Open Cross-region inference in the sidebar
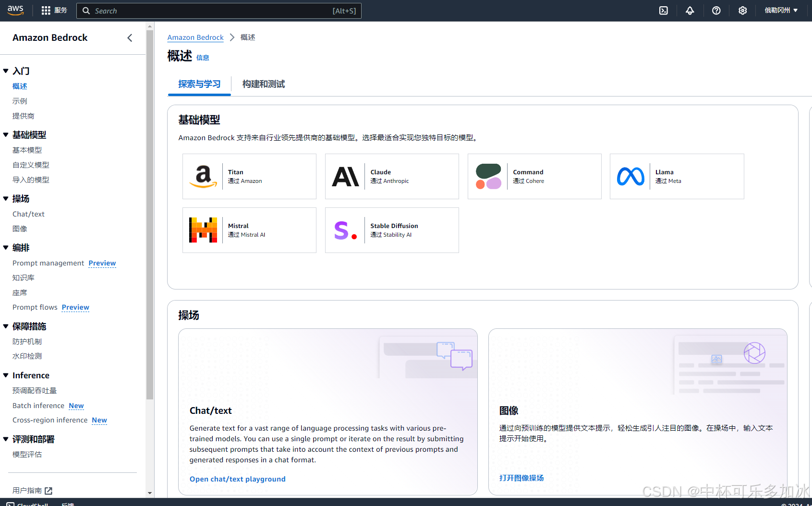This screenshot has width=812, height=506. [x=50, y=420]
